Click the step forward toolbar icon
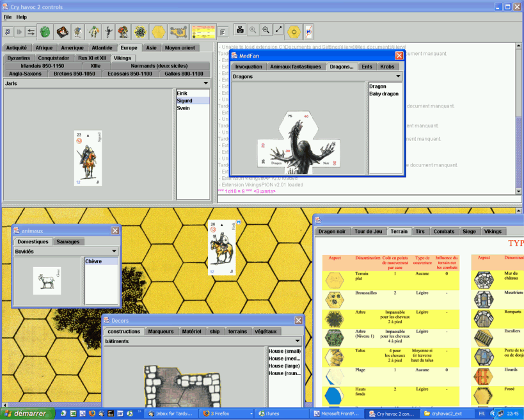The height and width of the screenshot is (420, 524). (19, 32)
